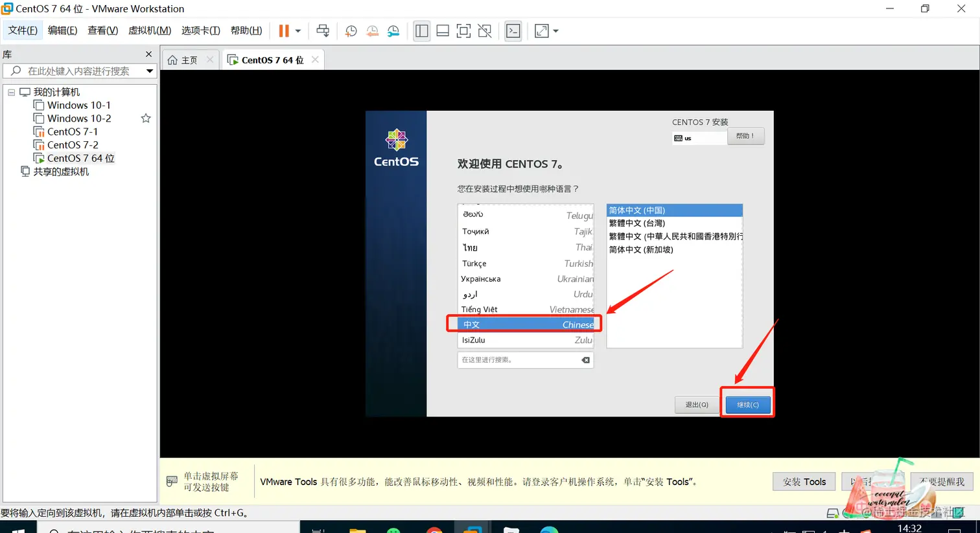Open the 帮助(H) menu

(x=246, y=30)
